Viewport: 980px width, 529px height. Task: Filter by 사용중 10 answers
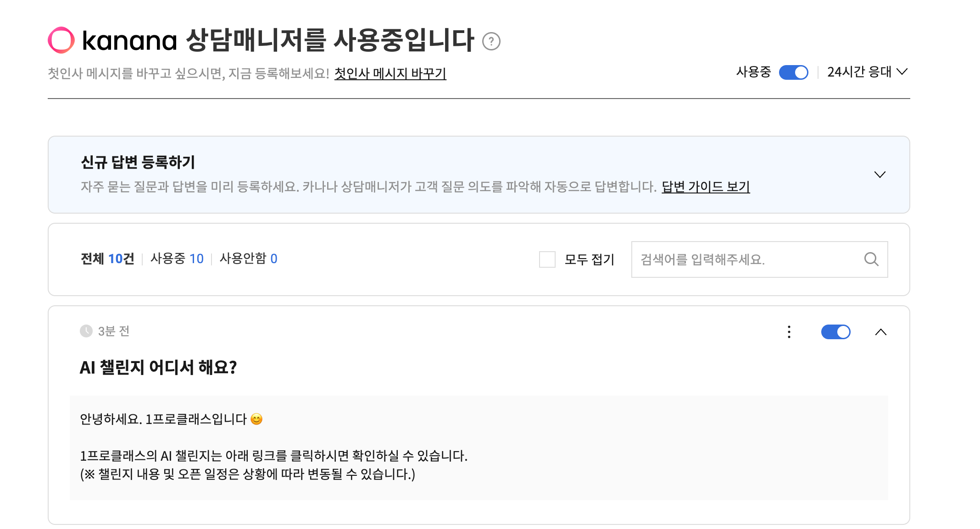tap(177, 259)
